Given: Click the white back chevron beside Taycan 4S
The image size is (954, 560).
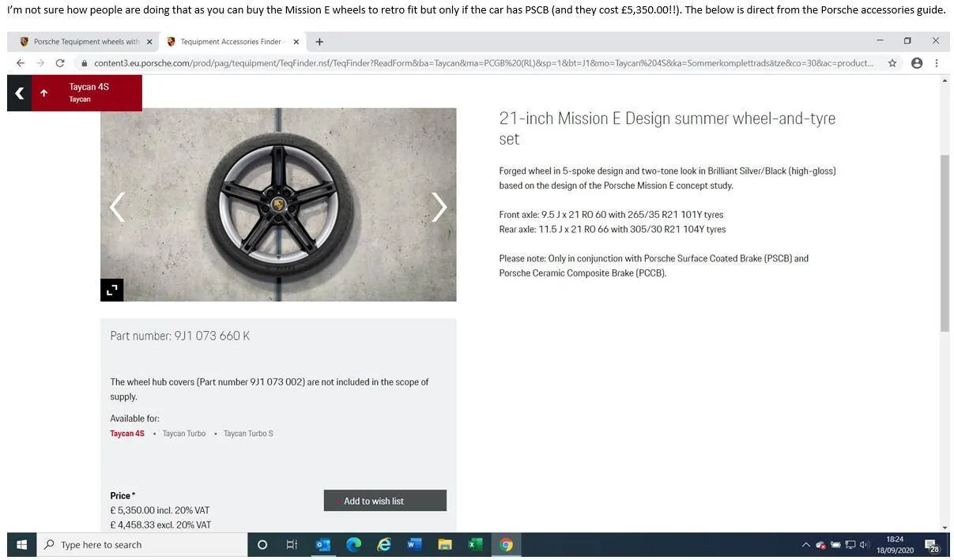Looking at the screenshot, I should [x=19, y=93].
